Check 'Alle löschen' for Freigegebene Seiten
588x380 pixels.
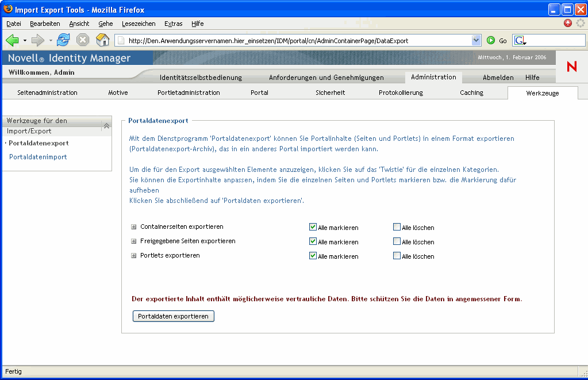397,241
